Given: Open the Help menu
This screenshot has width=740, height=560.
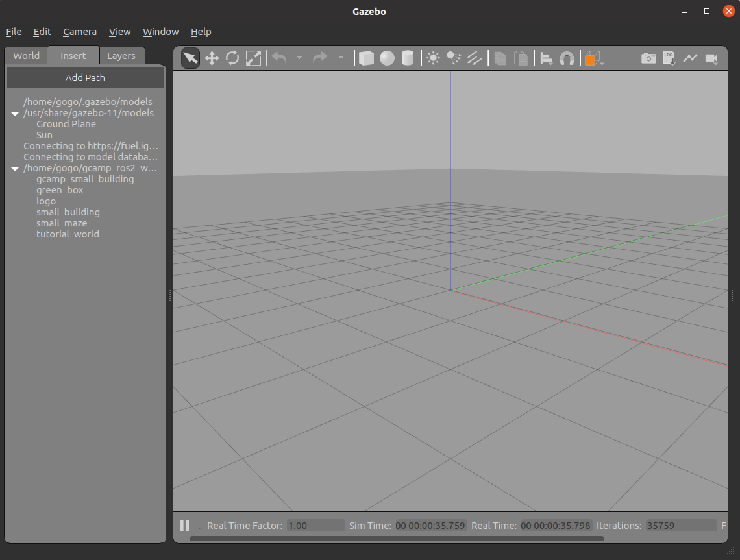Looking at the screenshot, I should [201, 32].
